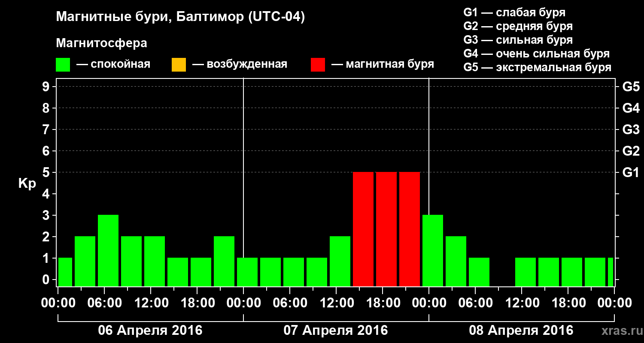Click the 'G1' mark on the right axis
644x343 pixels.
coord(631,172)
